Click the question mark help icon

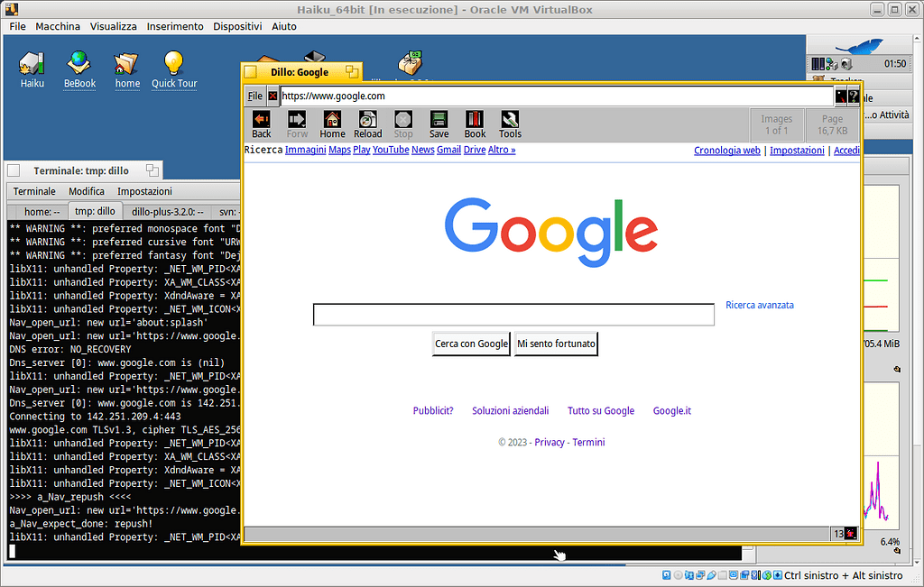853,96
